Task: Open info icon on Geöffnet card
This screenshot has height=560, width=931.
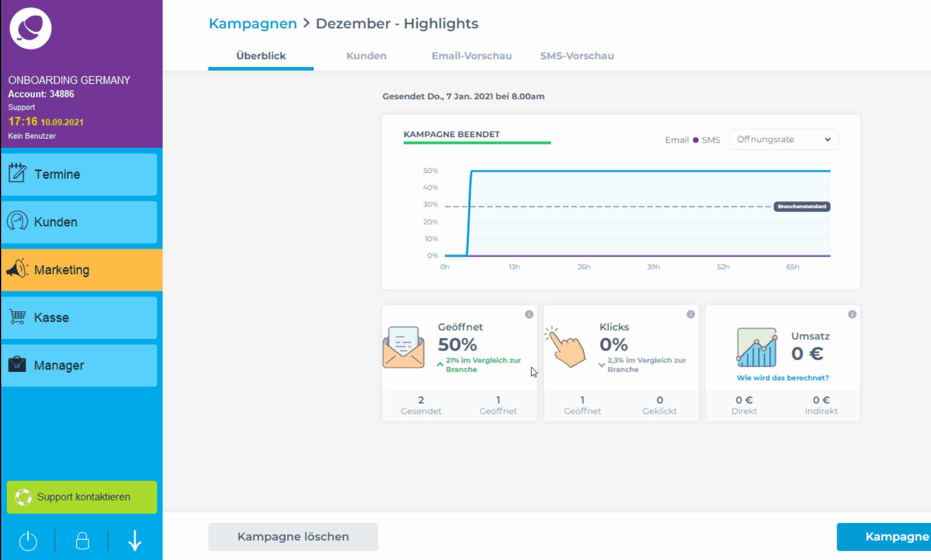Action: point(529,315)
